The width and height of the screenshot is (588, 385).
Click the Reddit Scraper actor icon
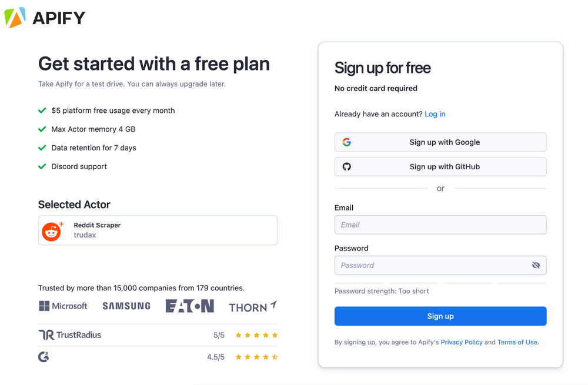click(x=52, y=231)
